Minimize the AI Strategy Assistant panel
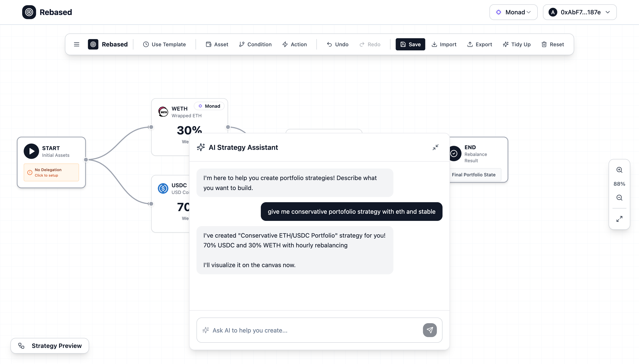639x364 pixels. [435, 147]
